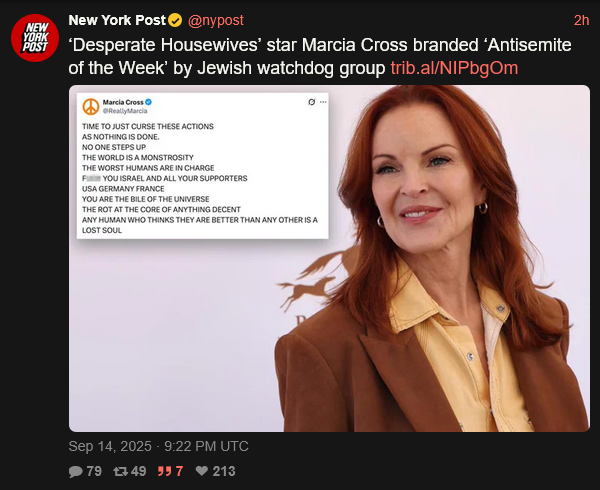600x490 pixels.
Task: Like the post with the heart icon
Action: 202,471
